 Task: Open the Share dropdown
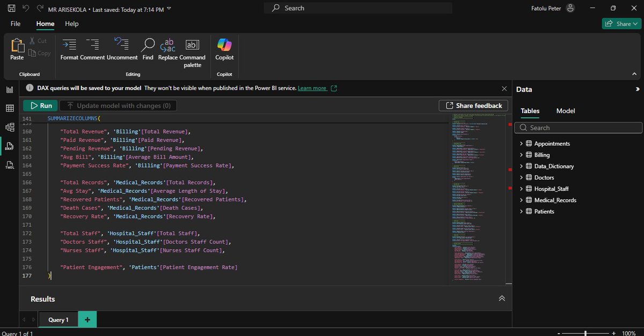coord(621,24)
